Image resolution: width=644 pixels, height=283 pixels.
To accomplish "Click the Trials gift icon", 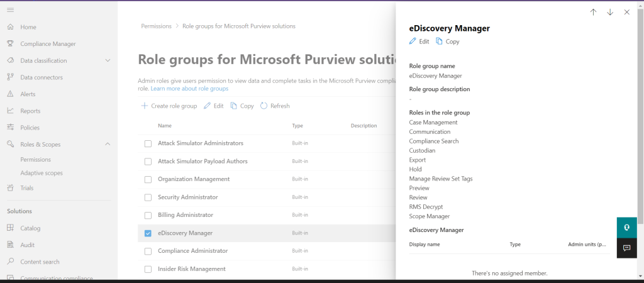I will (x=11, y=188).
